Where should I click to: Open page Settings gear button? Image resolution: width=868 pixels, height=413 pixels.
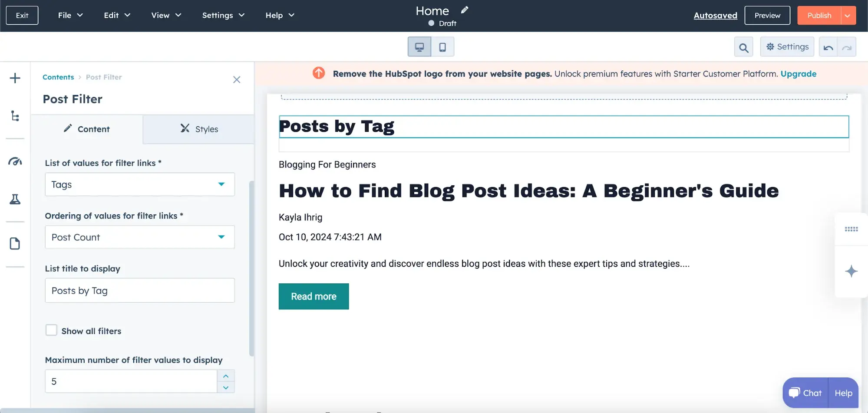(787, 47)
